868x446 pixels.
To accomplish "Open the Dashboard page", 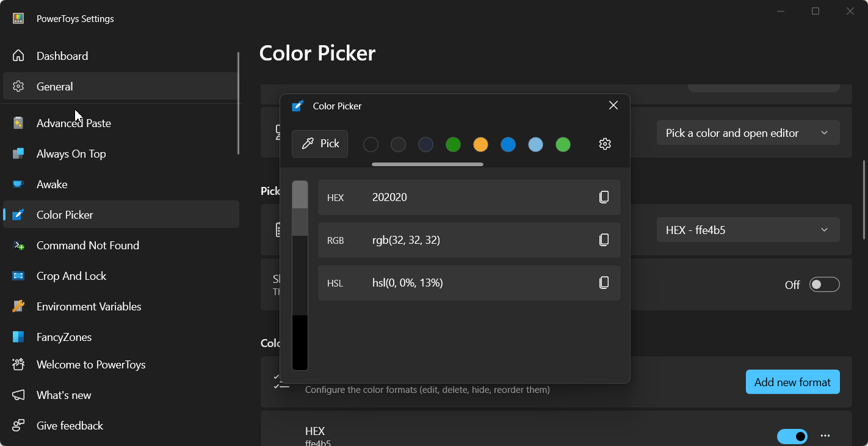I will pos(120,56).
